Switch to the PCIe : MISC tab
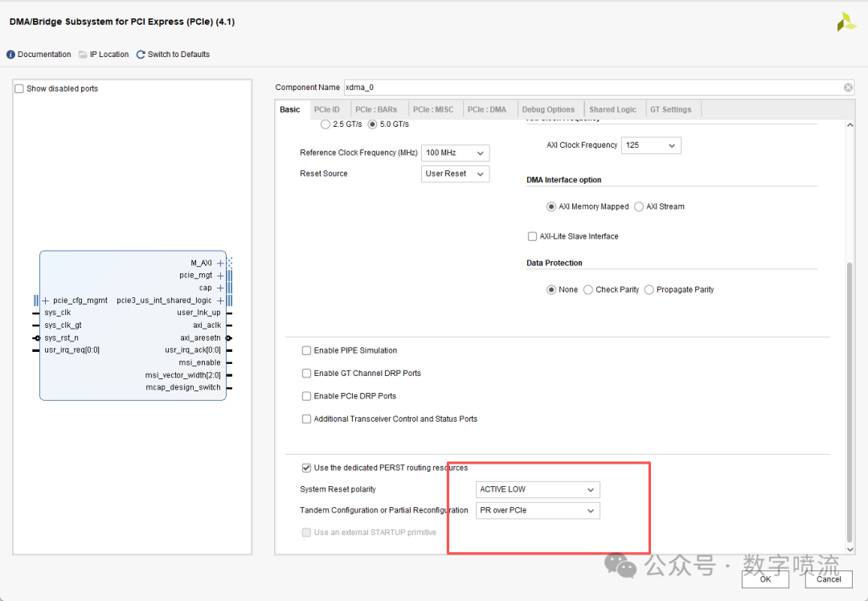The image size is (868, 601). pos(433,109)
